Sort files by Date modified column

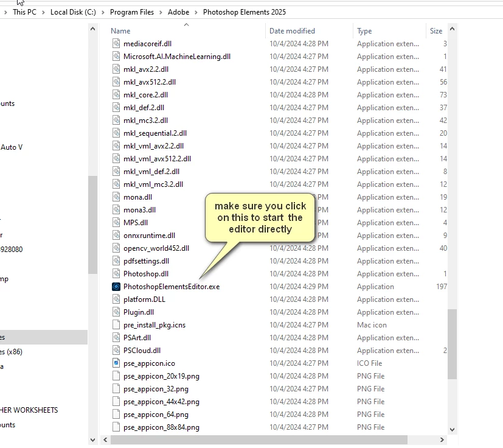coord(292,31)
